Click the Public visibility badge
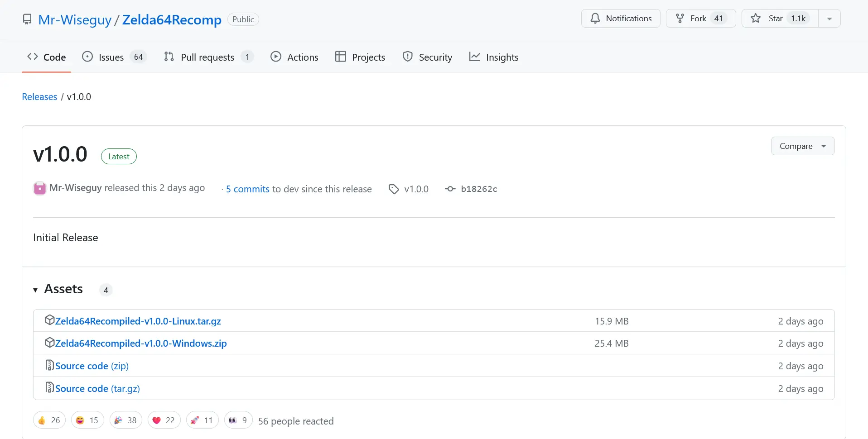This screenshot has width=868, height=439. click(x=243, y=19)
